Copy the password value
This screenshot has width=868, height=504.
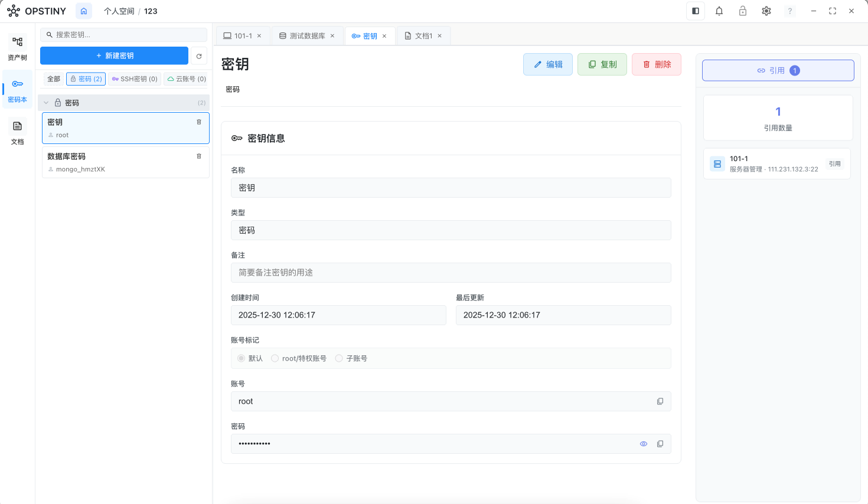[x=660, y=444]
